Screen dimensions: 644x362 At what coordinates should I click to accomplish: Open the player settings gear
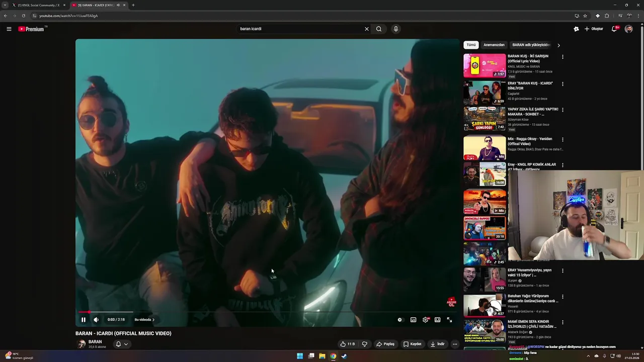point(426,320)
